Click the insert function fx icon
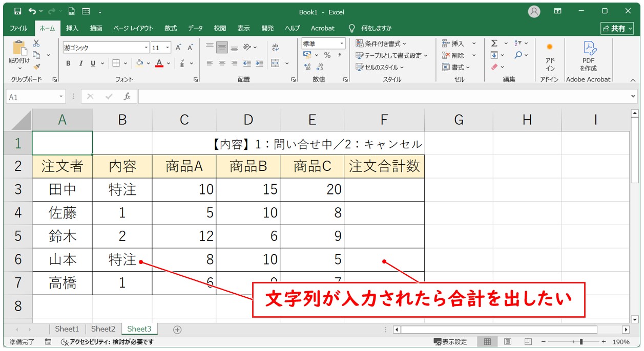The width and height of the screenshot is (644, 351). point(127,97)
